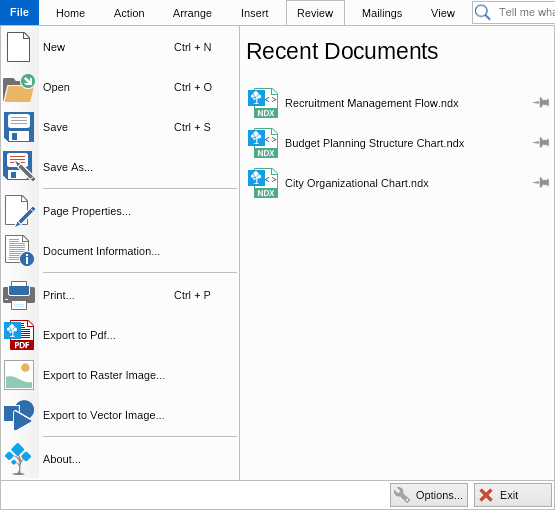Click the Save floppy disk icon
Screen dimensions: 555x510
tap(19, 127)
